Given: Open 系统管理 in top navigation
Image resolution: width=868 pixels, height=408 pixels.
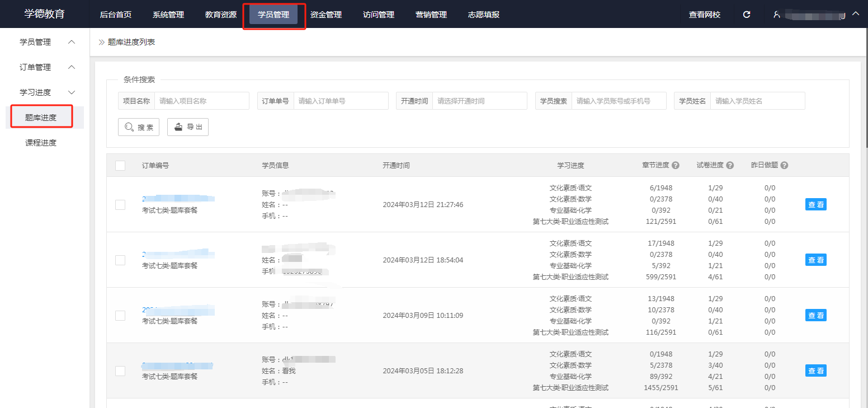Looking at the screenshot, I should click(x=168, y=15).
